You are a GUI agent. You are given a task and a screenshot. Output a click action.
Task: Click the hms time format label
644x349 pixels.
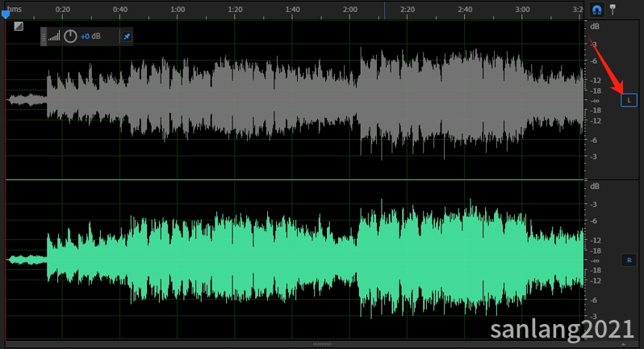pos(15,9)
